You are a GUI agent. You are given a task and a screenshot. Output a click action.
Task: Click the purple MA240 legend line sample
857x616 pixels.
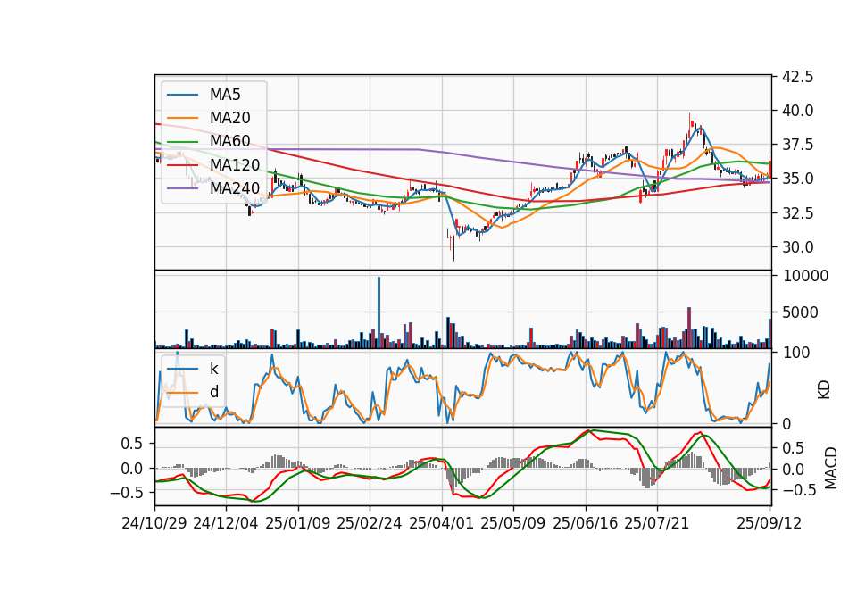coord(182,188)
